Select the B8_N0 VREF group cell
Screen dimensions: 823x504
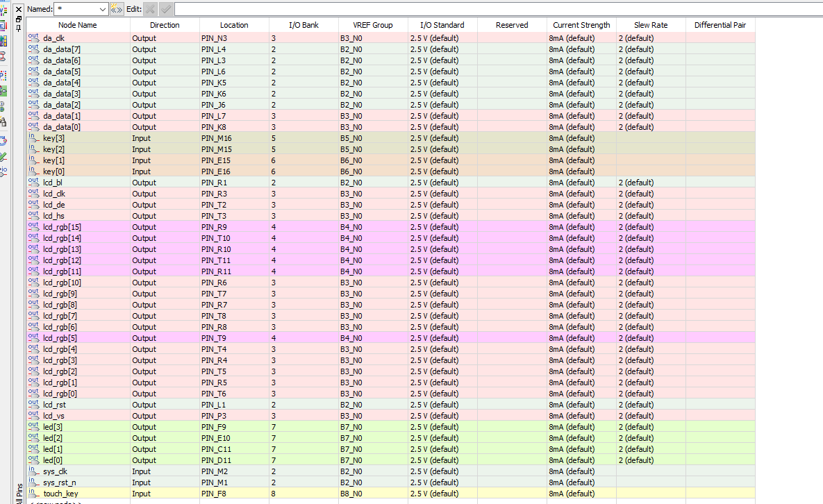pyautogui.click(x=373, y=494)
